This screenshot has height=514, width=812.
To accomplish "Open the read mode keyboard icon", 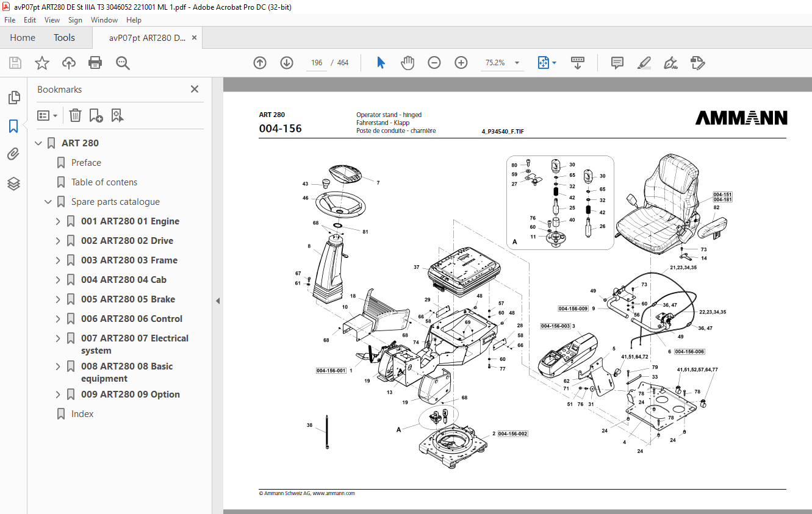I will click(x=578, y=63).
